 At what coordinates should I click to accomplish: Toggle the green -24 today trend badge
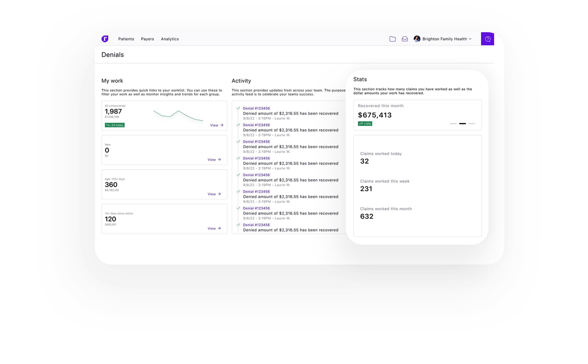115,125
